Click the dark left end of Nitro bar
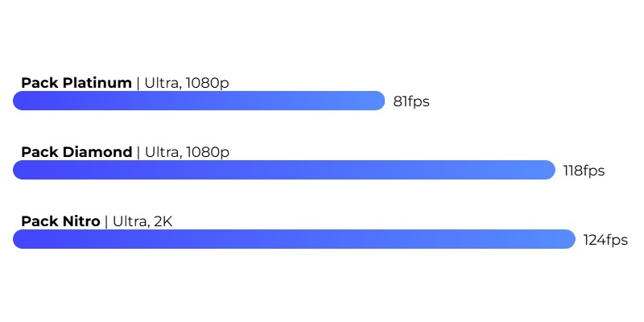 click(21, 239)
